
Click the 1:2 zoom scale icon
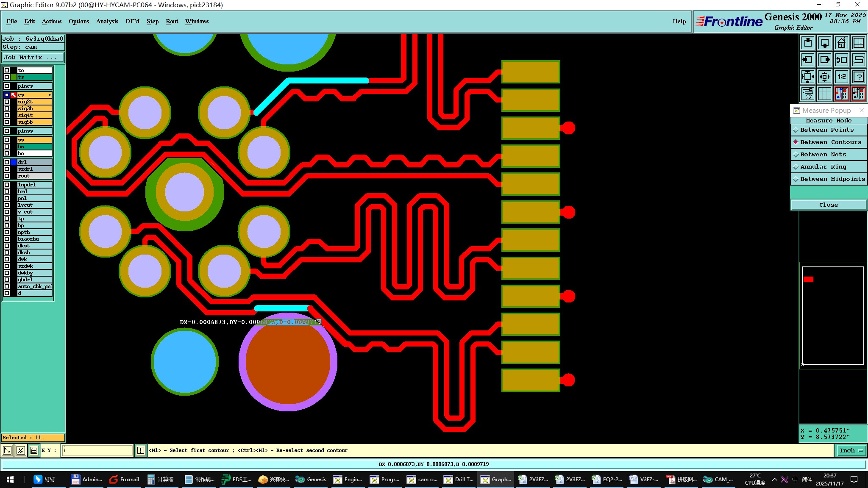[x=841, y=77]
